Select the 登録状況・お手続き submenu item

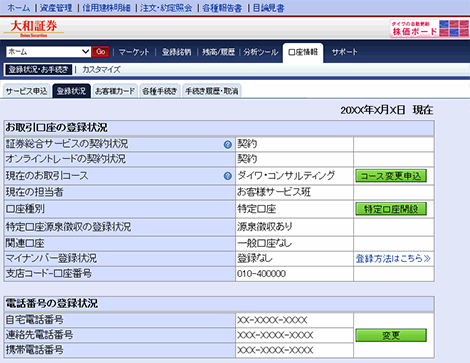click(38, 69)
